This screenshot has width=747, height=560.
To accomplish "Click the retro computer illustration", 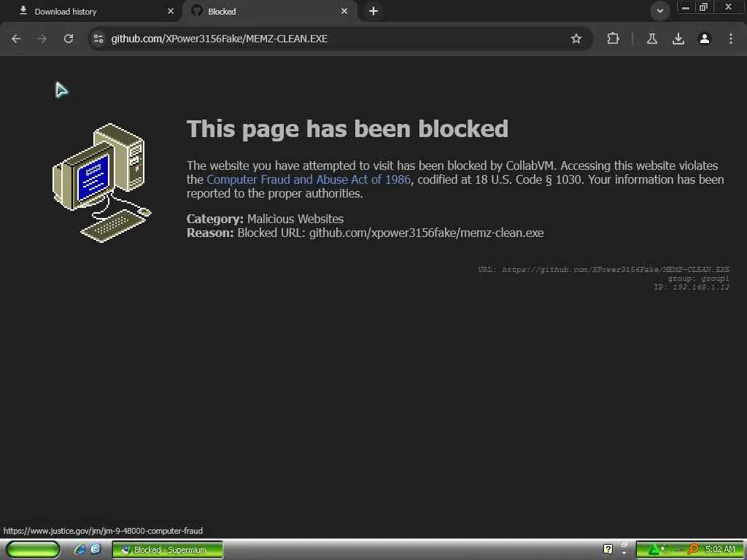I will [101, 183].
